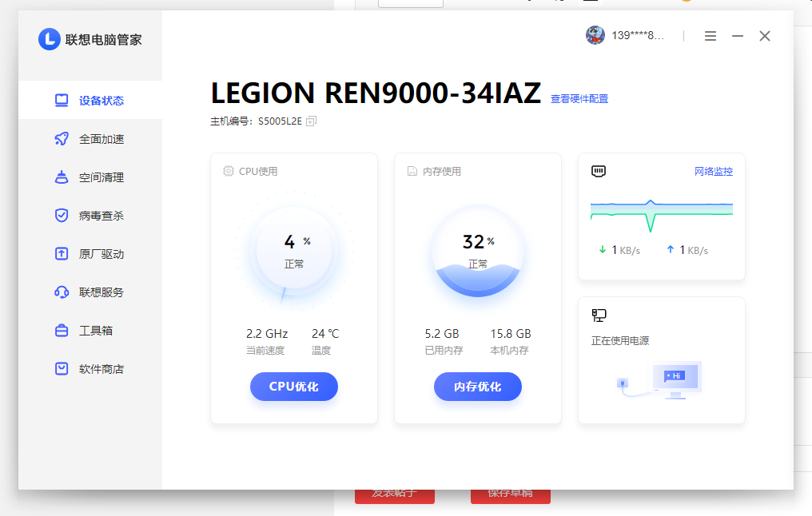Open 空间清理 in the sidebar

[x=90, y=177]
